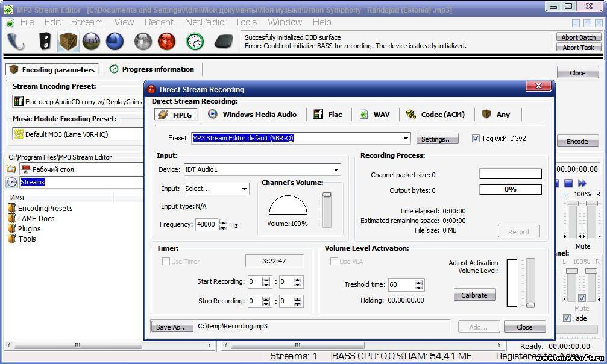Select the Streams path entry
This screenshot has width=607, height=364.
[81, 182]
